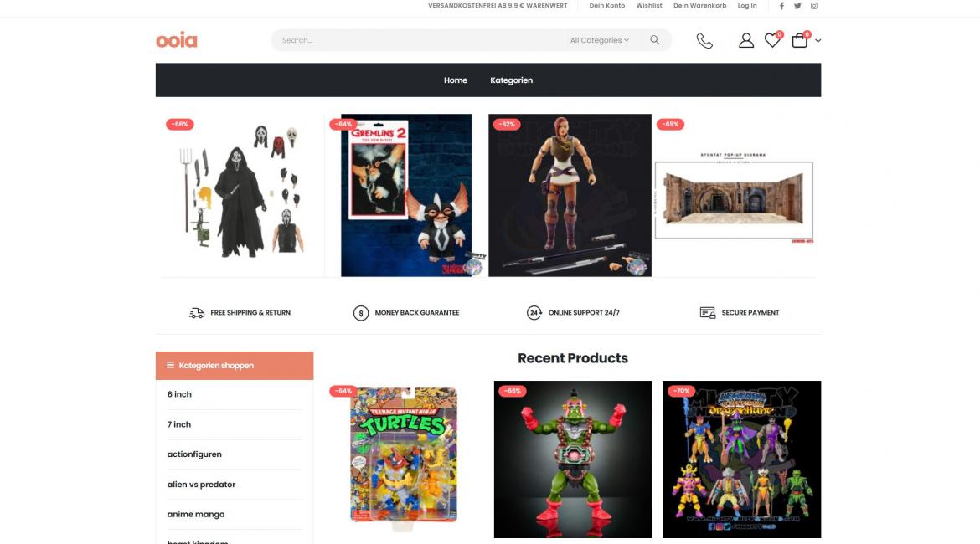
Task: Click the Log In link
Action: [747, 6]
